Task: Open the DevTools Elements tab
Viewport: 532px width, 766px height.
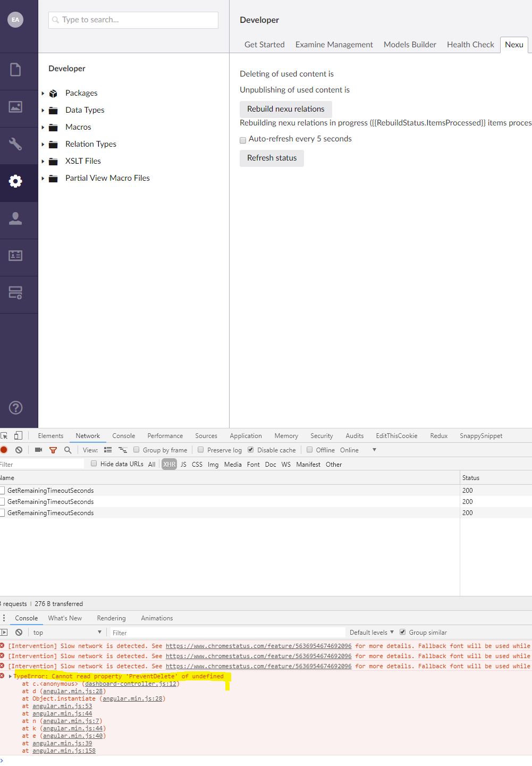Action: (50, 435)
